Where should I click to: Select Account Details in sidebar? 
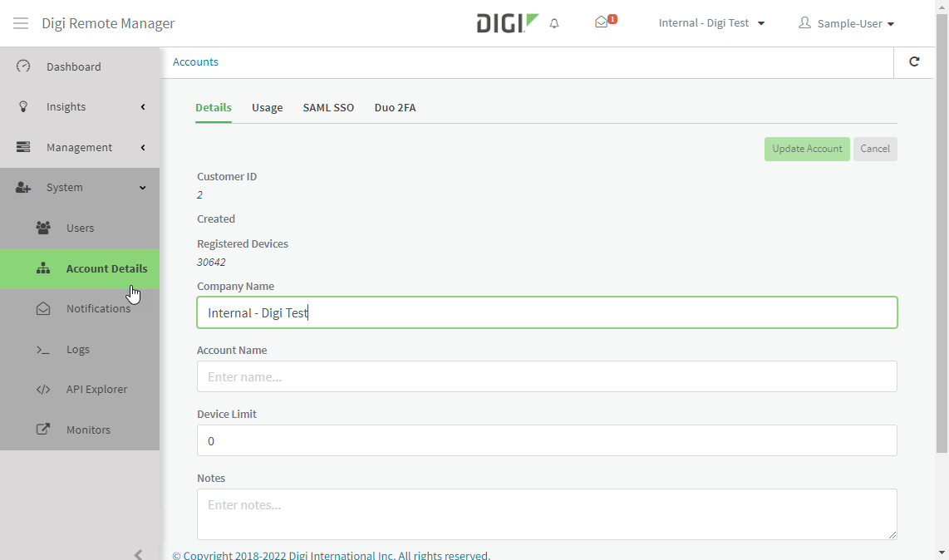click(80, 269)
